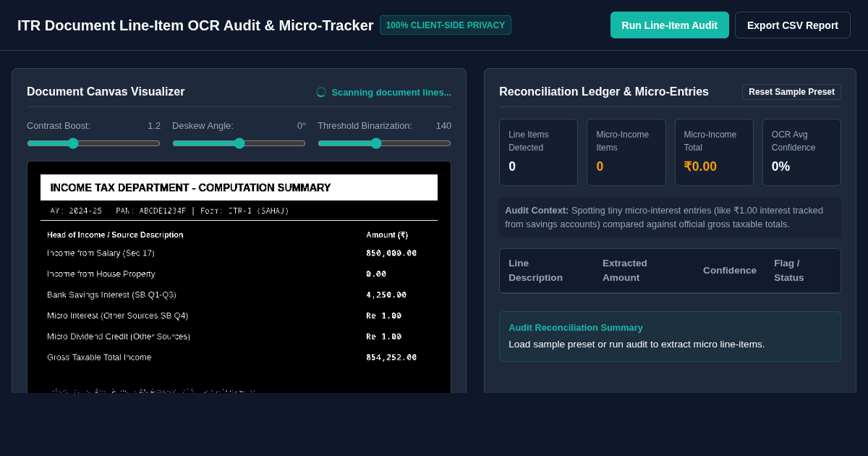The height and width of the screenshot is (456, 868).
Task: Click the Document Canvas Visualizer heading
Action: click(106, 92)
